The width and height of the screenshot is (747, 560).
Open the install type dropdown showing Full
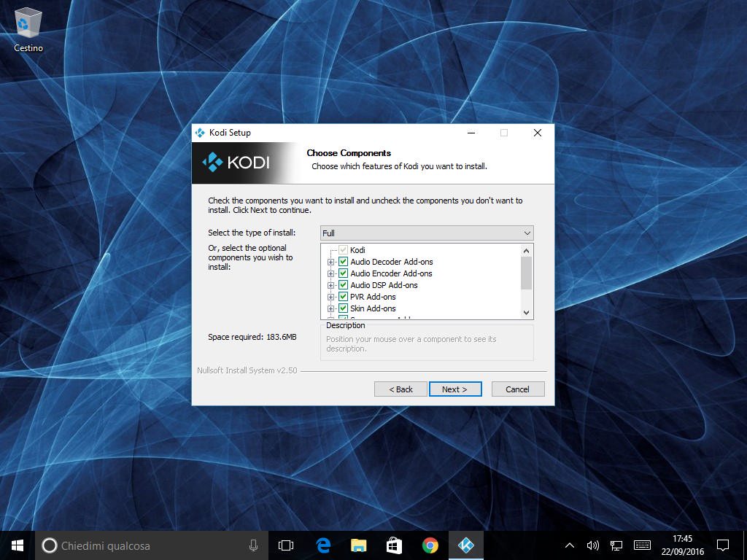coord(427,233)
